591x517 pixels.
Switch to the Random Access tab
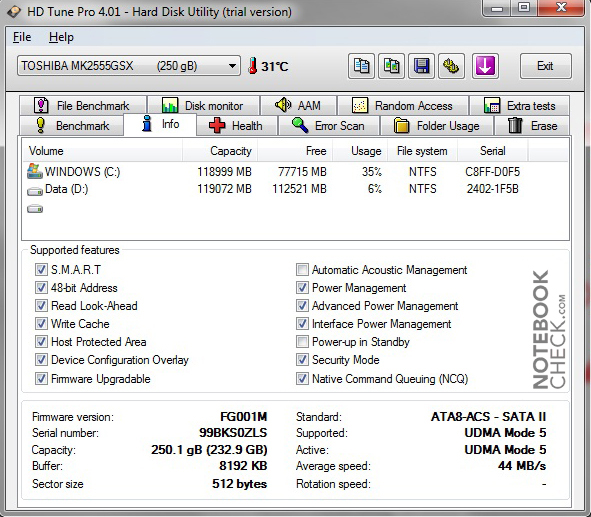[x=403, y=106]
